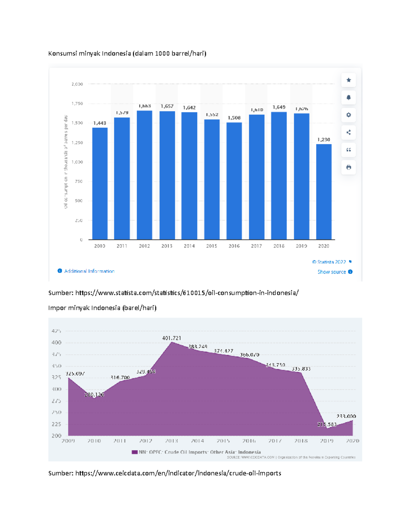Click the quotation mark citation icon
Screen dimensions: 411x532
(x=348, y=150)
